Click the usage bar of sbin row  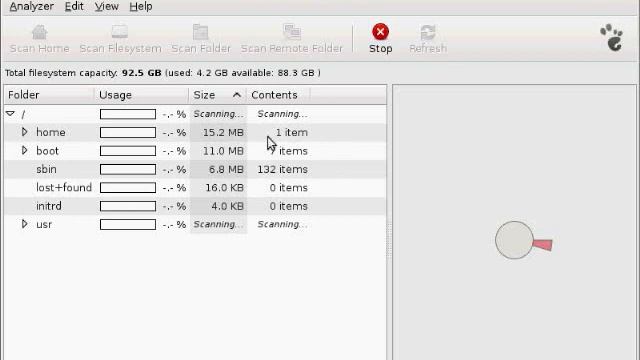tap(128, 169)
